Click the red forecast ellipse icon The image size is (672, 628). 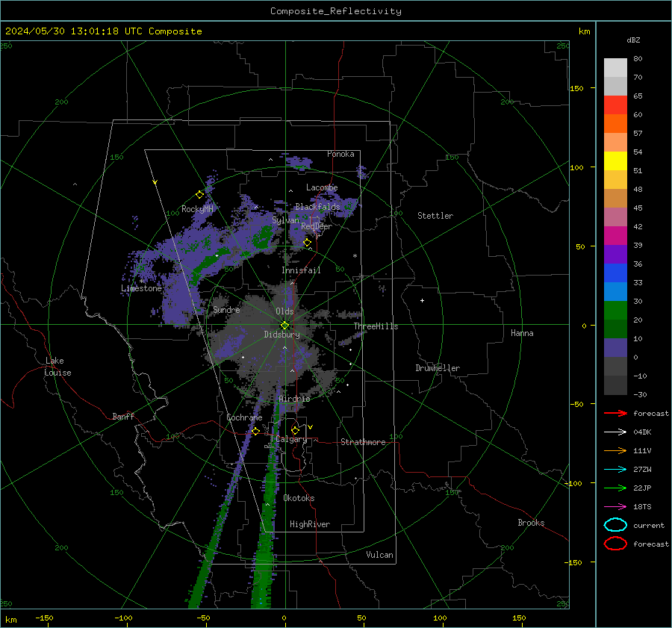tap(615, 544)
